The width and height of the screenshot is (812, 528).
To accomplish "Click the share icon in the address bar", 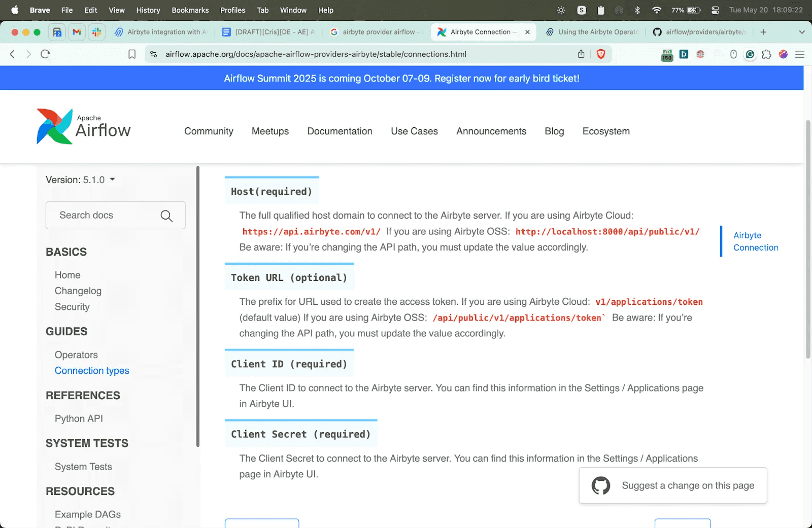I will pos(581,54).
